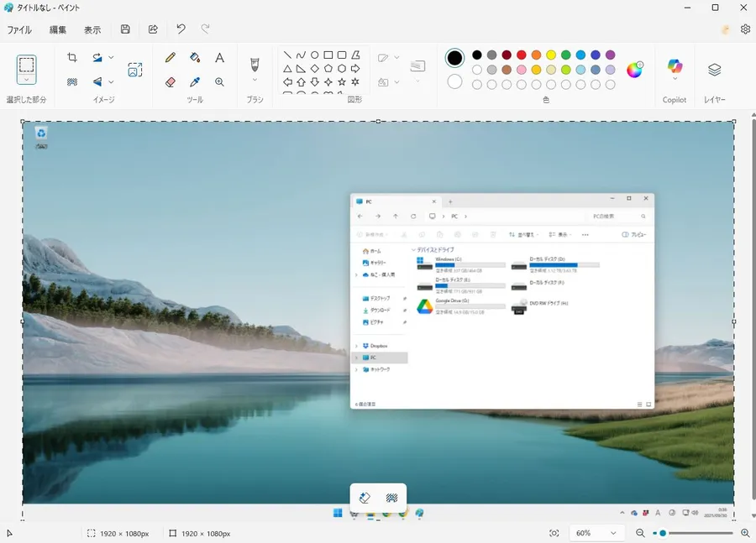756x543 pixels.
Task: Pick the red color swatch
Action: (x=521, y=55)
